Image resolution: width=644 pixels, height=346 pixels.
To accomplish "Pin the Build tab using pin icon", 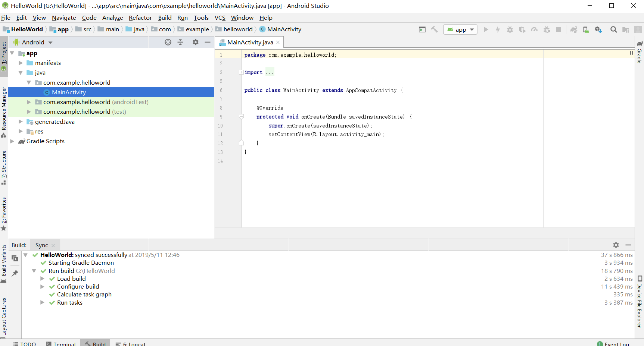I will tap(15, 273).
